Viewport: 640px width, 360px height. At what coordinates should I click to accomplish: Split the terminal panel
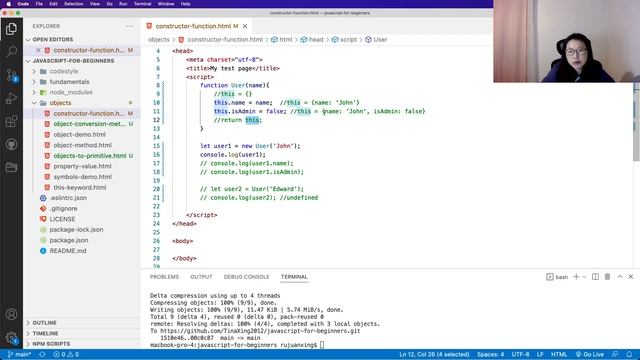click(596, 277)
